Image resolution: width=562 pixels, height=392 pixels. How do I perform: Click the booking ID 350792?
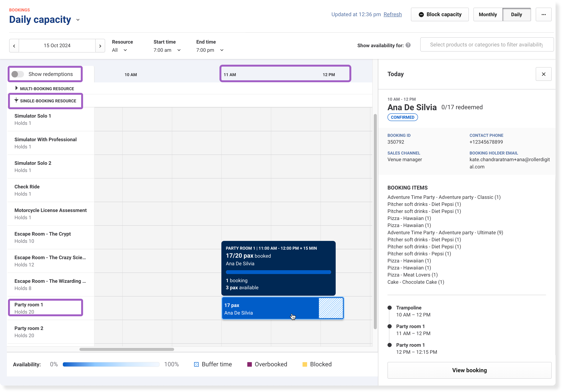[x=395, y=142]
